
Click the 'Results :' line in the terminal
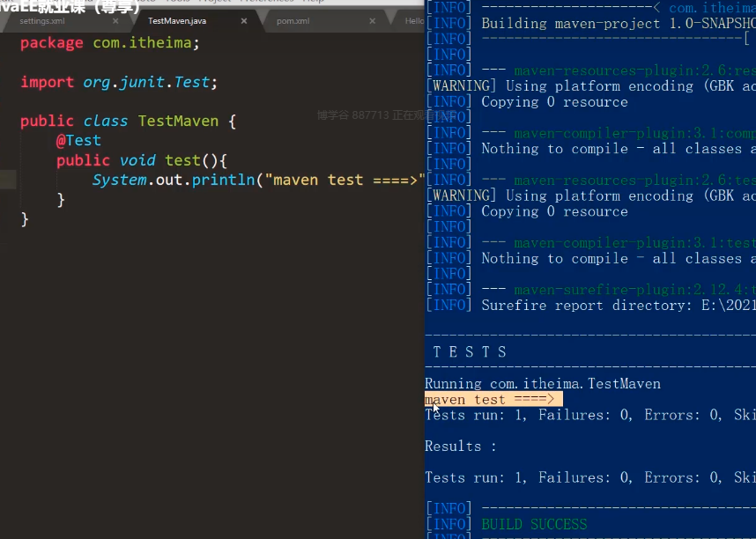coord(461,447)
